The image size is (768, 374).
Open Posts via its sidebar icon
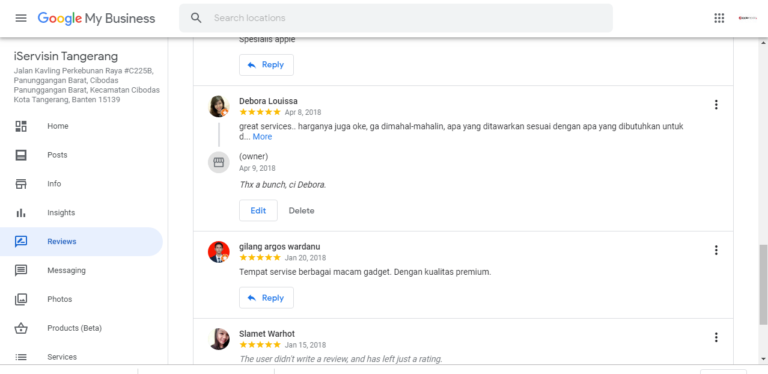[21, 155]
